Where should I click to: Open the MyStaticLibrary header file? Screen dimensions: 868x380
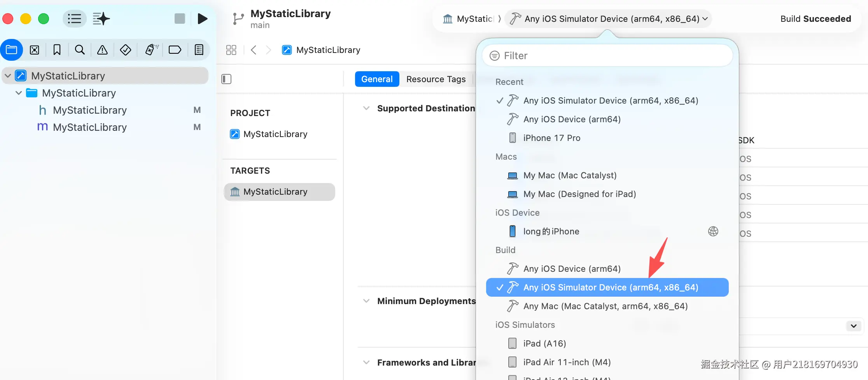click(105, 110)
